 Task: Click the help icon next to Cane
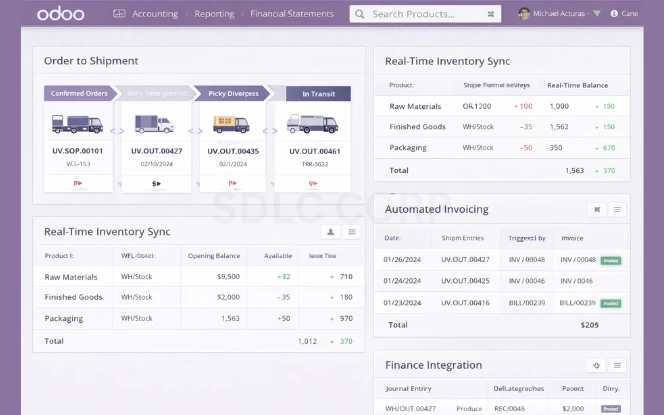pyautogui.click(x=614, y=14)
